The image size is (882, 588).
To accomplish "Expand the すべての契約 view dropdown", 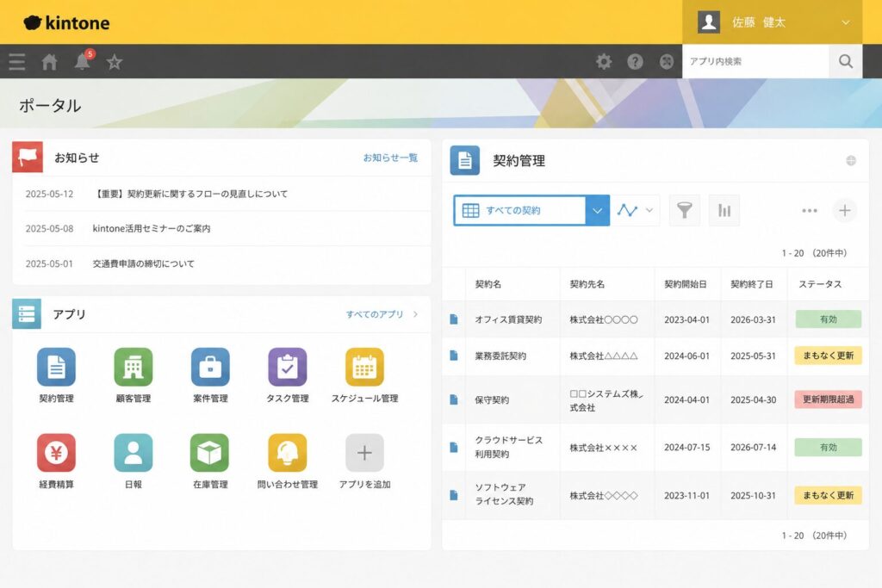I will (598, 211).
